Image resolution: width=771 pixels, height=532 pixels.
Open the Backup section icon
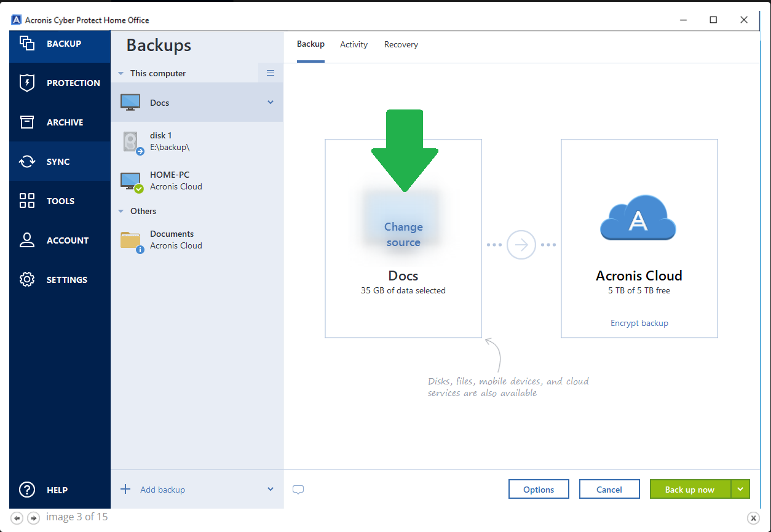pos(26,43)
